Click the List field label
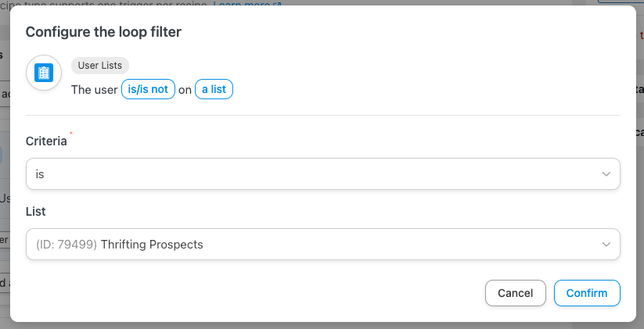 pyautogui.click(x=36, y=212)
